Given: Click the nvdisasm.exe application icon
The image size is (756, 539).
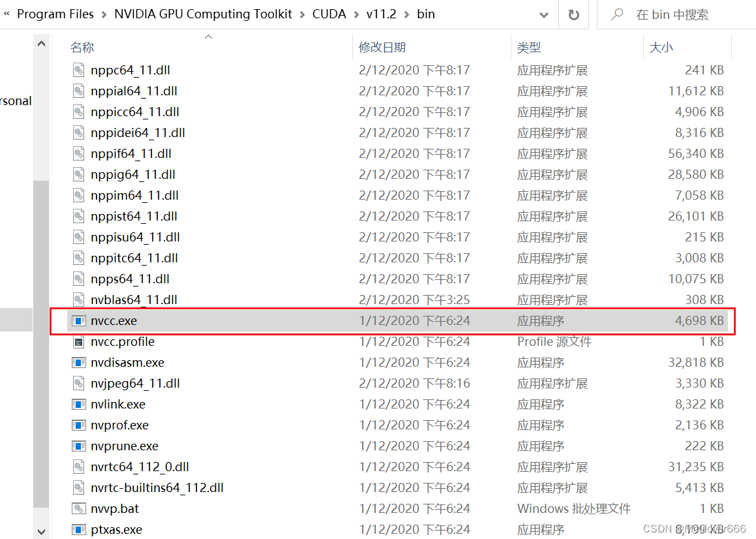Looking at the screenshot, I should [x=78, y=362].
